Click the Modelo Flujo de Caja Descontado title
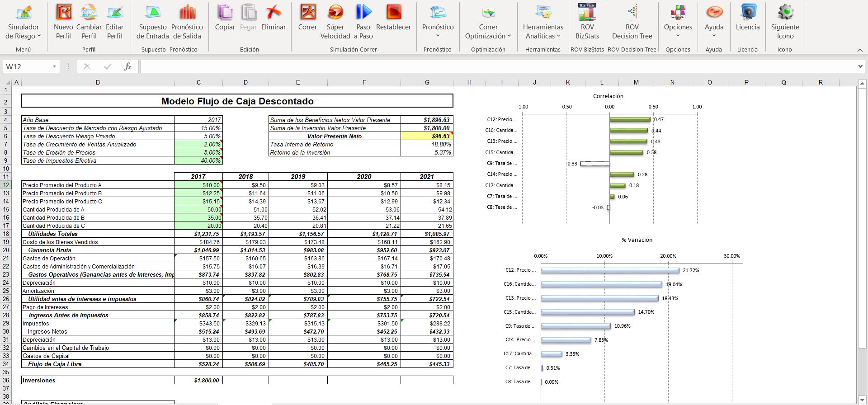 tap(237, 101)
